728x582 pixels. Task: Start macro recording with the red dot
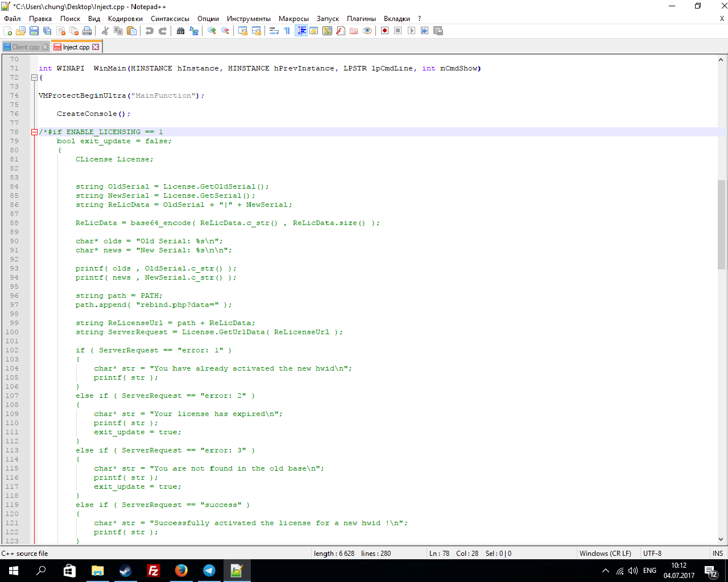(x=384, y=31)
